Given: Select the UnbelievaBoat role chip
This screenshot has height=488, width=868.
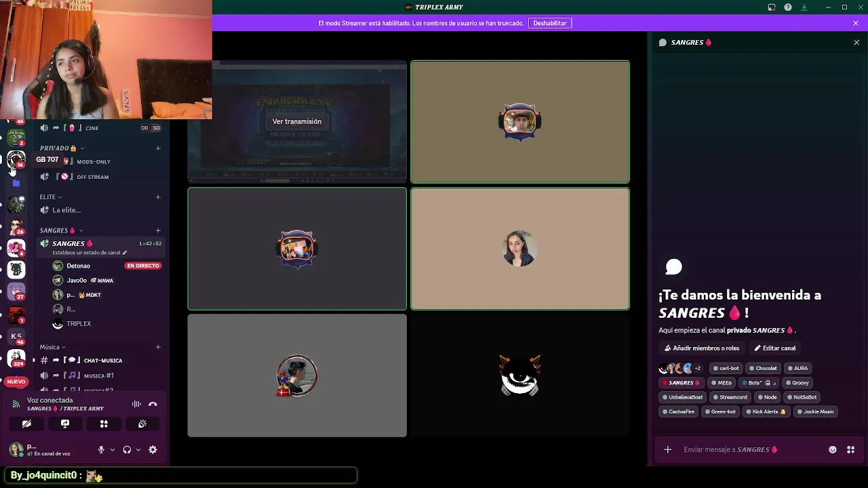Looking at the screenshot, I should [x=682, y=396].
